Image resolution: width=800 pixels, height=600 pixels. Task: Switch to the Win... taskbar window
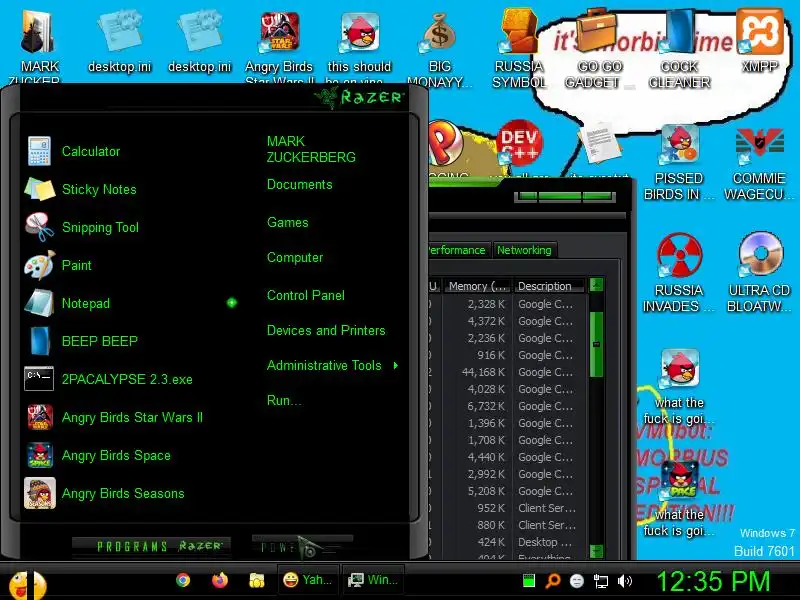coord(373,580)
